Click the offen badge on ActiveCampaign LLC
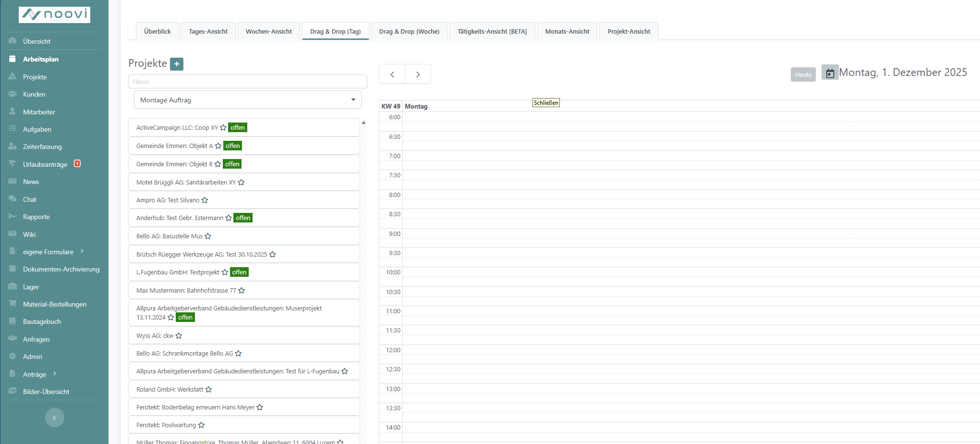This screenshot has height=444, width=980. pyautogui.click(x=238, y=127)
